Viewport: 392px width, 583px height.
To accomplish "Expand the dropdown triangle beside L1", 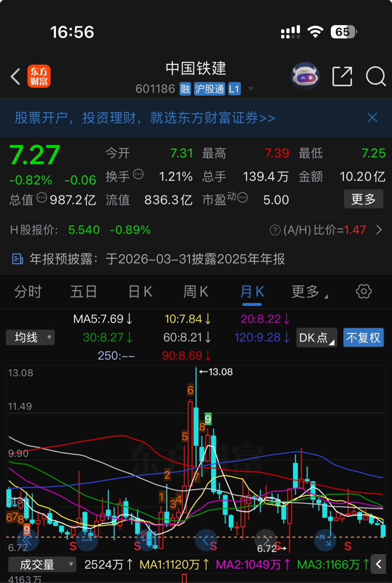I will tap(251, 89).
